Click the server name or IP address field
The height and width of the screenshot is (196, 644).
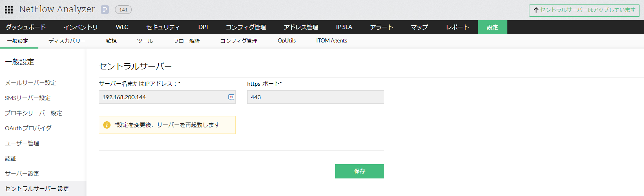[x=163, y=97]
